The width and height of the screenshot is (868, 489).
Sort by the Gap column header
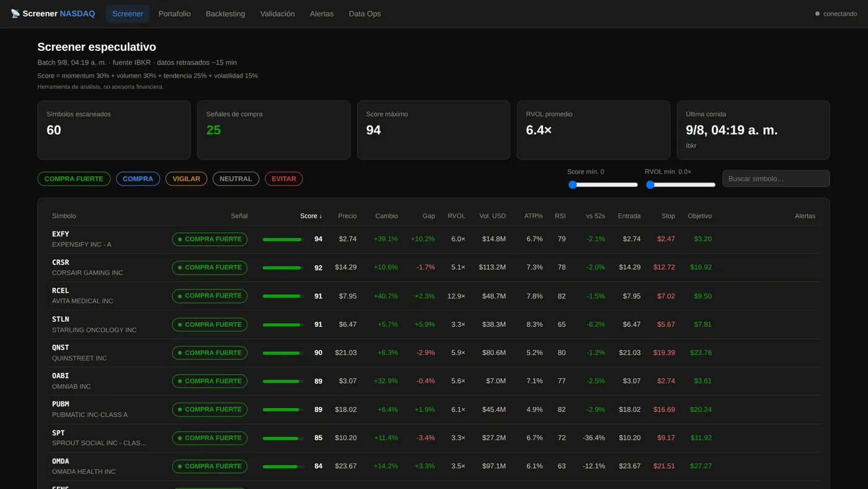click(x=428, y=216)
